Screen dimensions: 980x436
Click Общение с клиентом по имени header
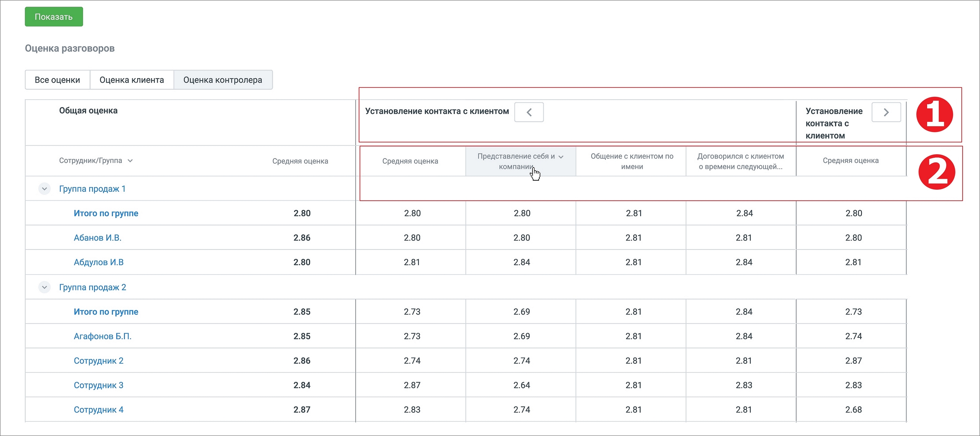click(x=631, y=161)
